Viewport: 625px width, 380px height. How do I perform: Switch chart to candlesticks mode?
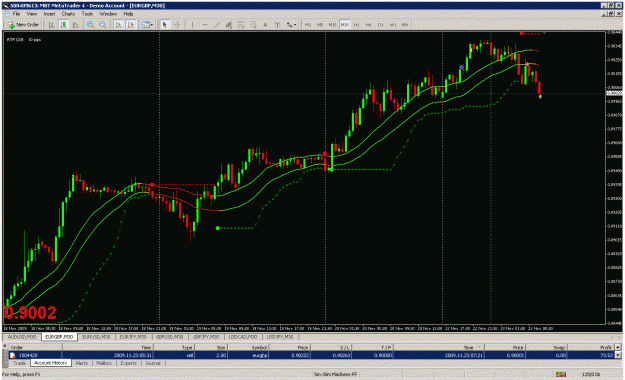point(63,25)
